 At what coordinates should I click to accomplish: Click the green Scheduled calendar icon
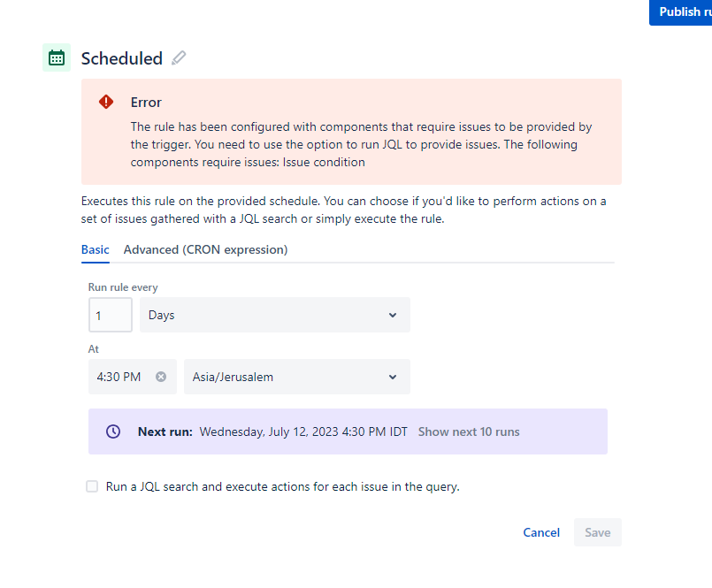pos(56,57)
